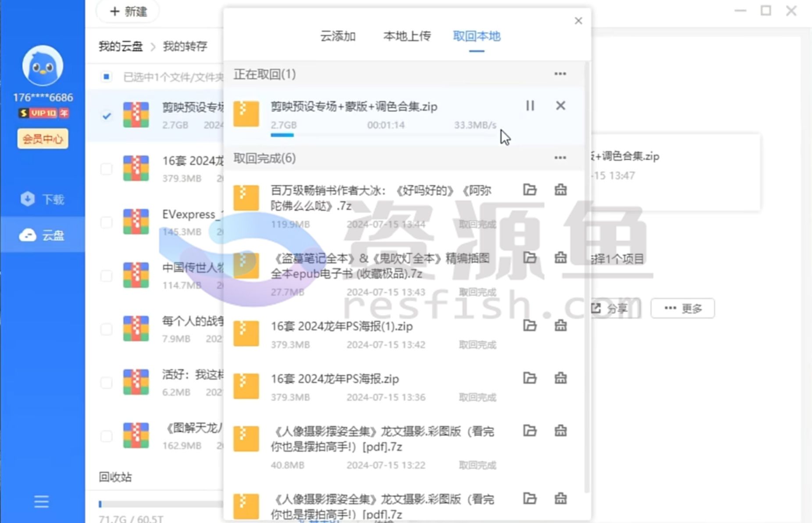Check the EVexpress file checkbox

(x=106, y=222)
